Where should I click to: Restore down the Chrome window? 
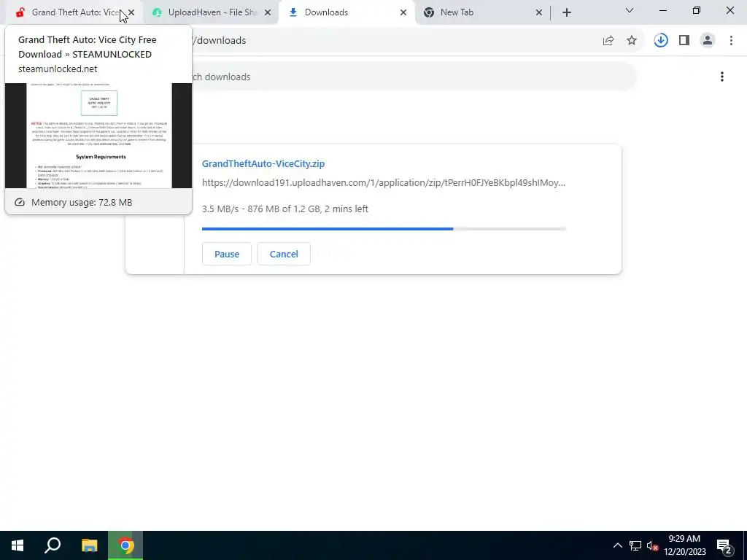(x=697, y=10)
